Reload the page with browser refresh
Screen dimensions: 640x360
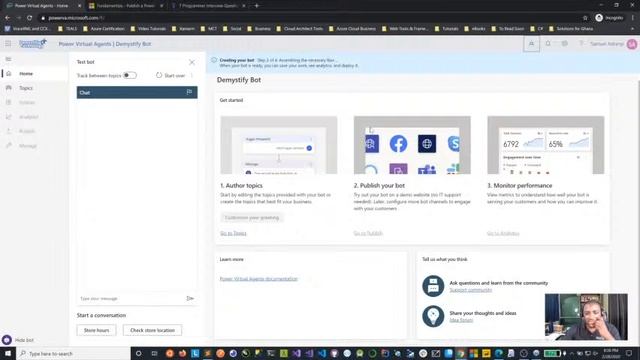tap(29, 18)
